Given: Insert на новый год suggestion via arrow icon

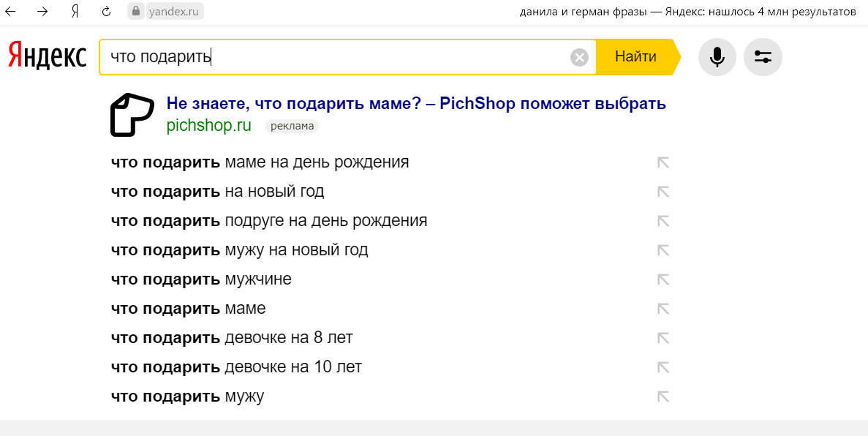Looking at the screenshot, I should (x=663, y=192).
